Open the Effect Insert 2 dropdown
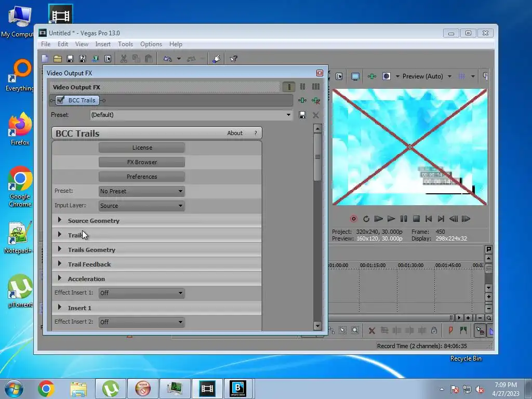 (x=142, y=322)
